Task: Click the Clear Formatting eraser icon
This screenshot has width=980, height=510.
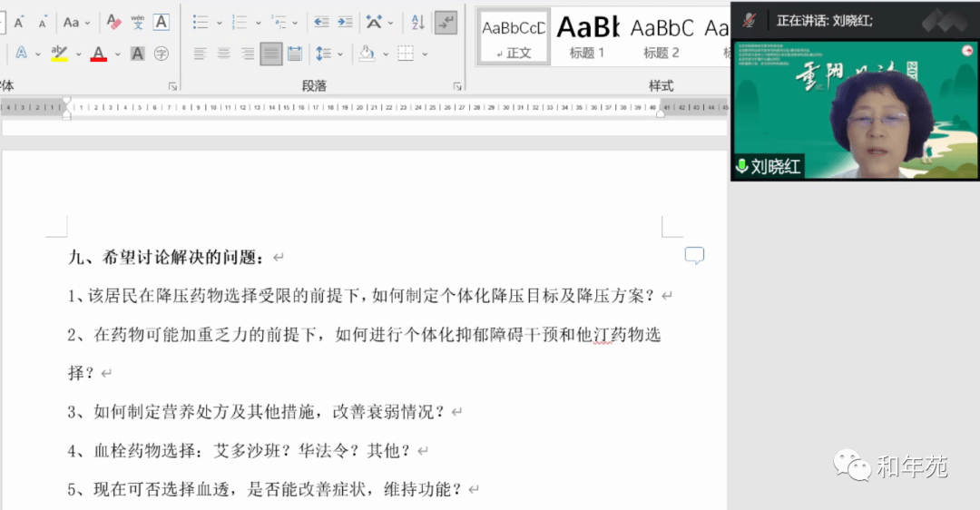Action: click(x=113, y=22)
